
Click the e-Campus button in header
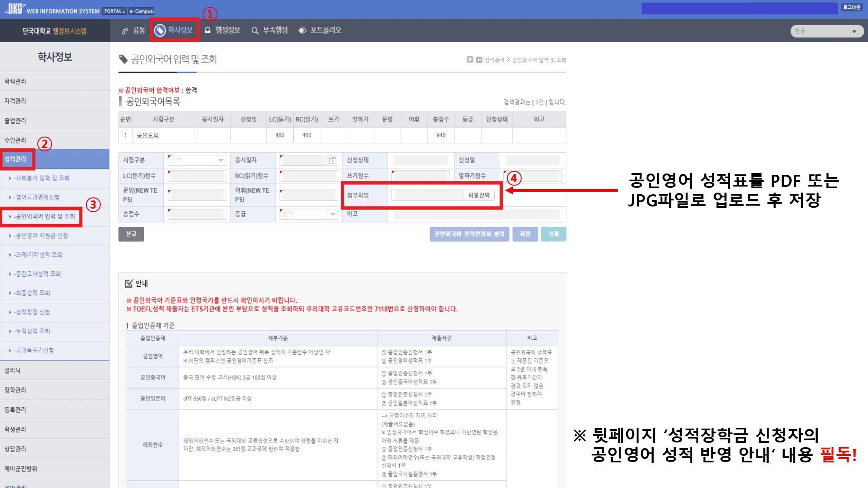tap(141, 11)
